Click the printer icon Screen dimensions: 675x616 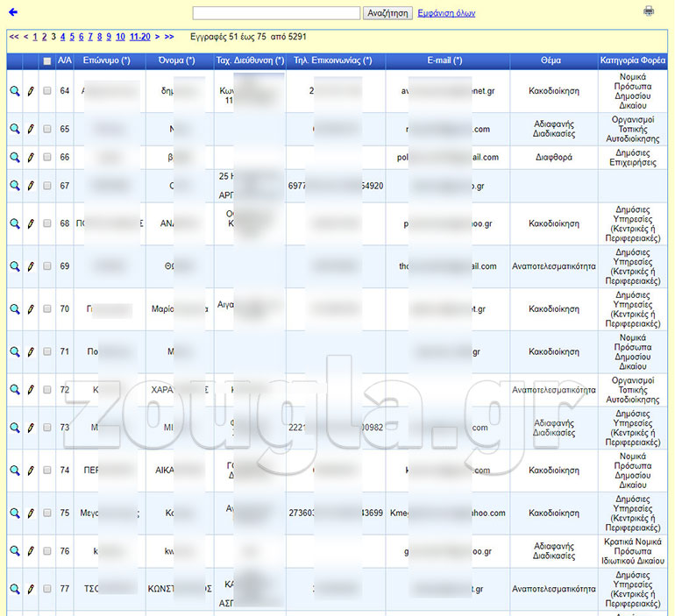click(x=649, y=11)
